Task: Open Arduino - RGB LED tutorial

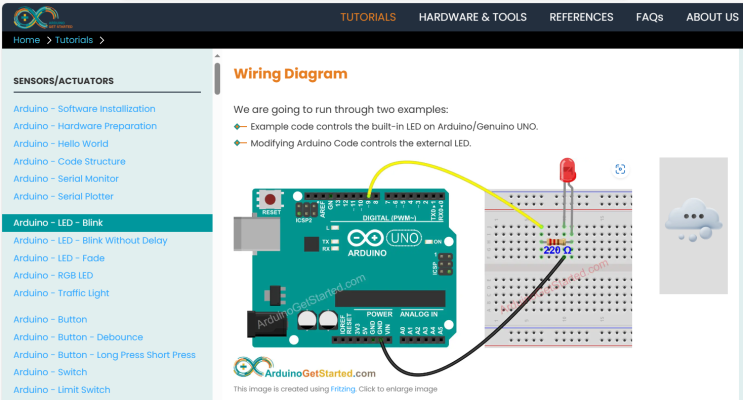Action: coord(53,275)
